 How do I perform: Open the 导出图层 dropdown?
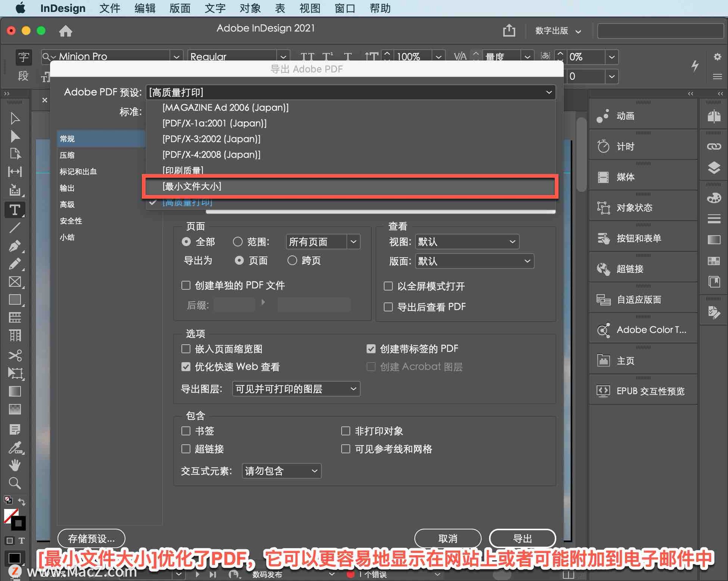point(296,389)
